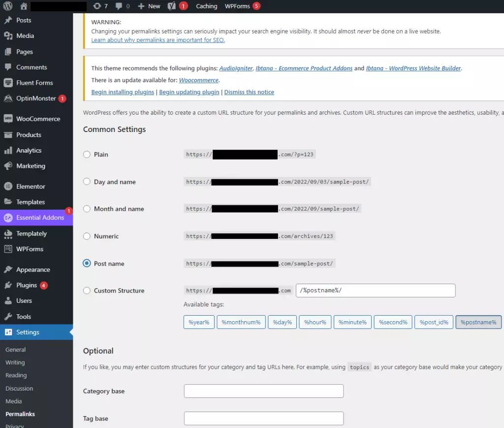Click the plus icon beside New
Screen dimensions: 504x428
pos(141,6)
